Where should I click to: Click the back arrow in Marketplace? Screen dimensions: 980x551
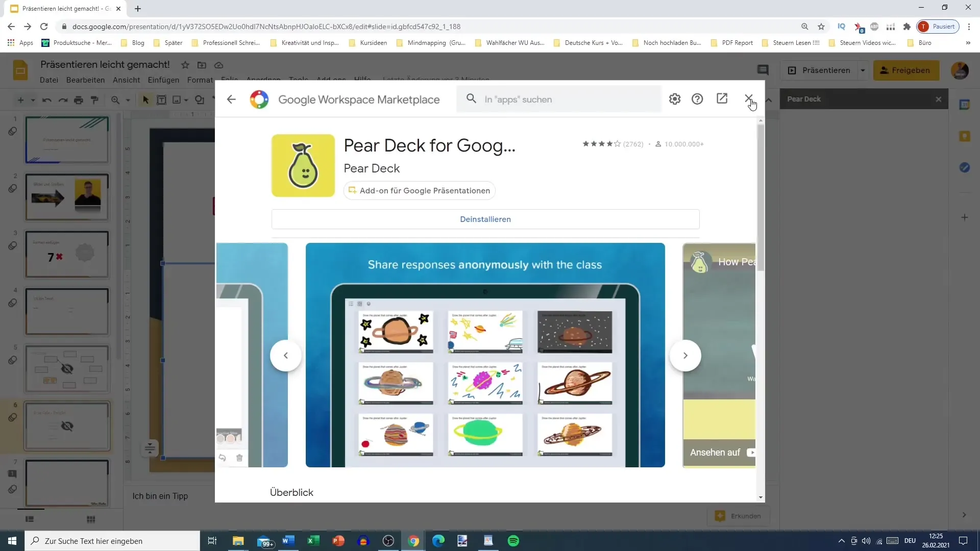click(x=232, y=99)
